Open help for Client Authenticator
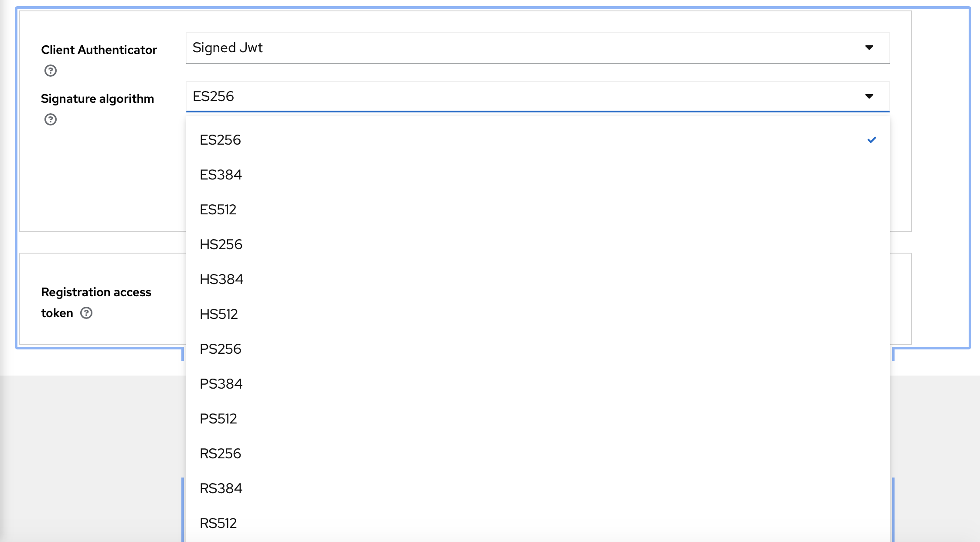 [x=51, y=71]
